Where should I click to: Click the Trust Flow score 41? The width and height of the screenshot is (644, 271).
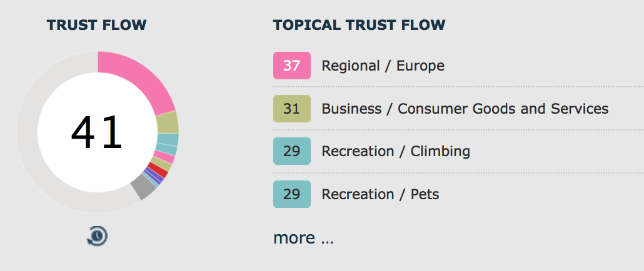(x=97, y=132)
